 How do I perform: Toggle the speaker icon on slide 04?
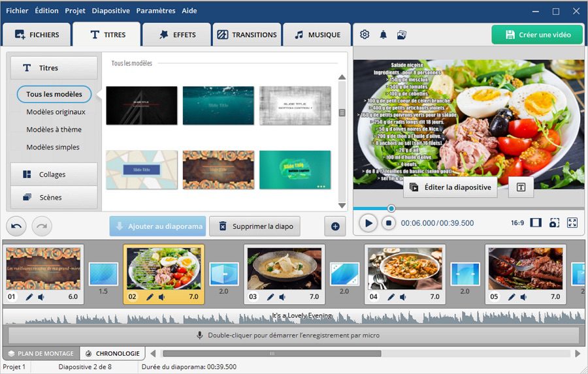[x=402, y=297]
